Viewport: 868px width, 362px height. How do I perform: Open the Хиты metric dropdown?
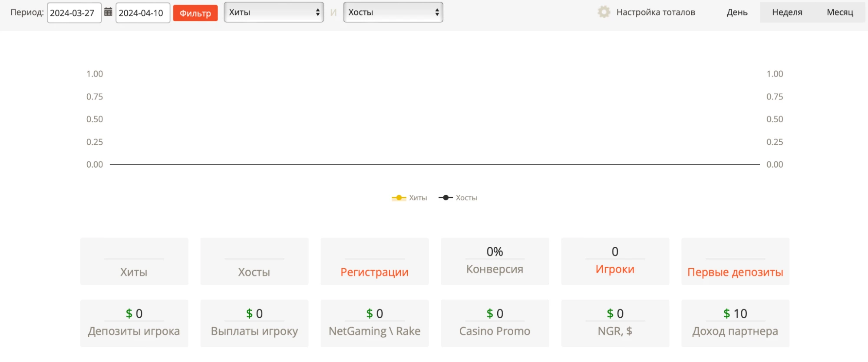274,12
